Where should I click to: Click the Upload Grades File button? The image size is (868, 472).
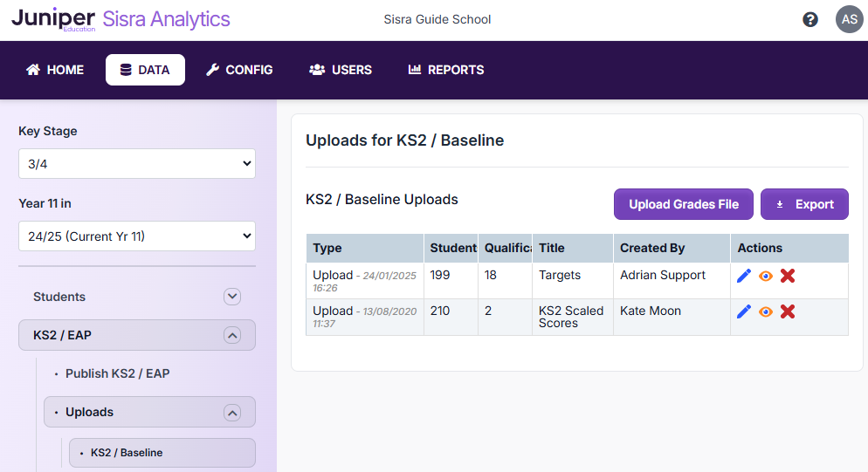pos(684,204)
